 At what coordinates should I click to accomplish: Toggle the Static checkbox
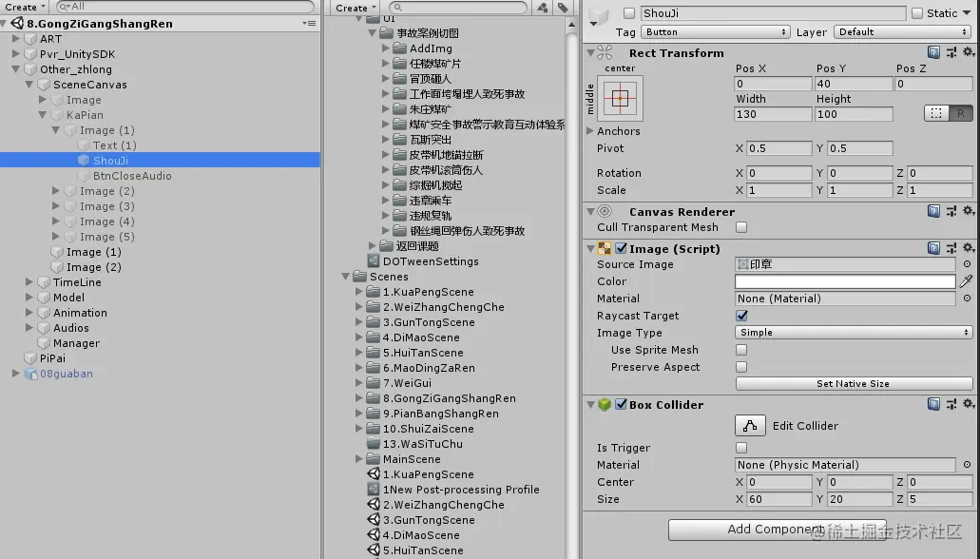(917, 13)
